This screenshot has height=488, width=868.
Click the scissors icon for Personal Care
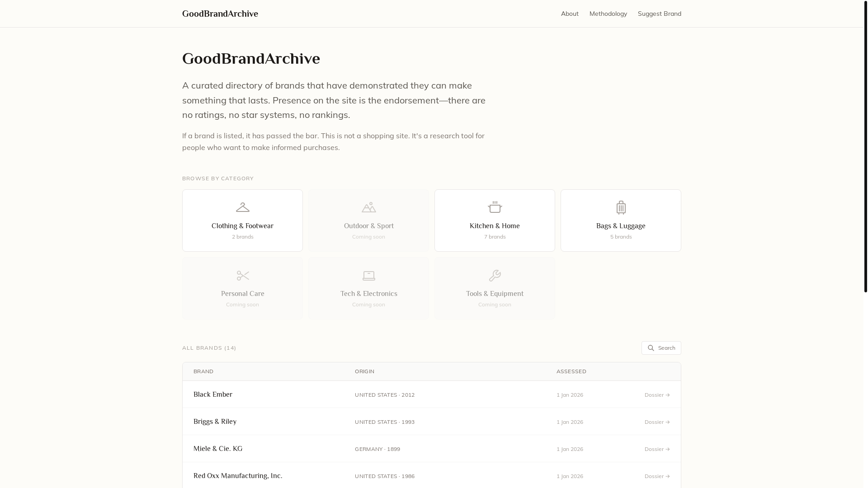coord(243,276)
